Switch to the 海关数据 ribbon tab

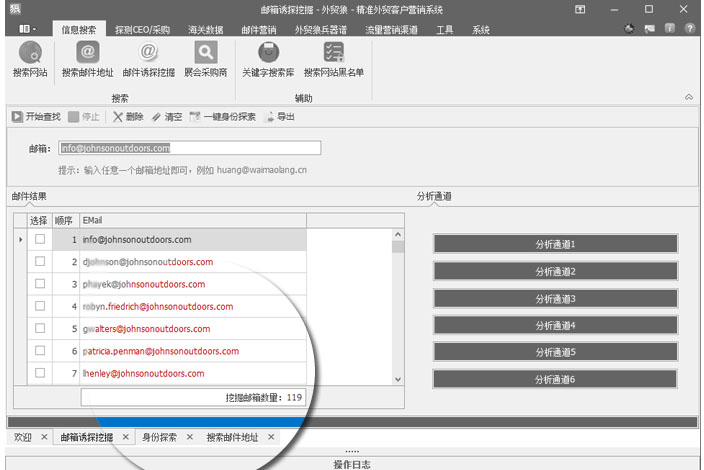click(205, 30)
